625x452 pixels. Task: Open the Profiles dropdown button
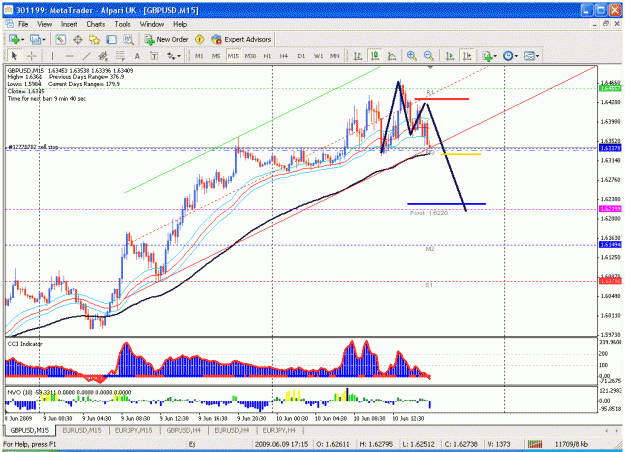[37, 39]
